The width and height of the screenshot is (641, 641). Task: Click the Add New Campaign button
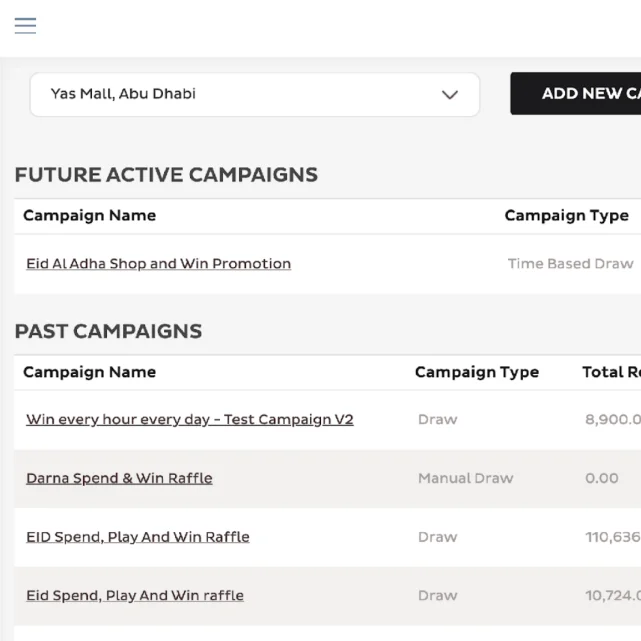(x=580, y=94)
